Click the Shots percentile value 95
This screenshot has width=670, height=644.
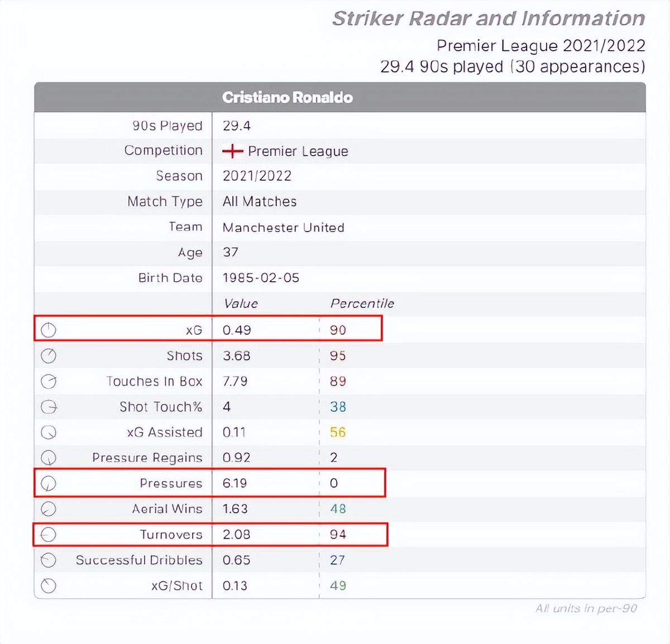coord(338,355)
